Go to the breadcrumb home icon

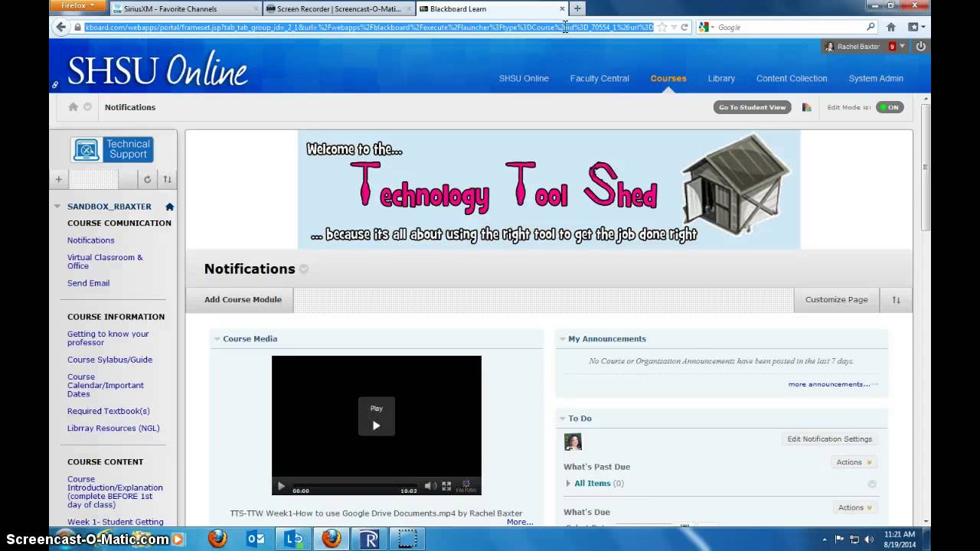[x=73, y=107]
